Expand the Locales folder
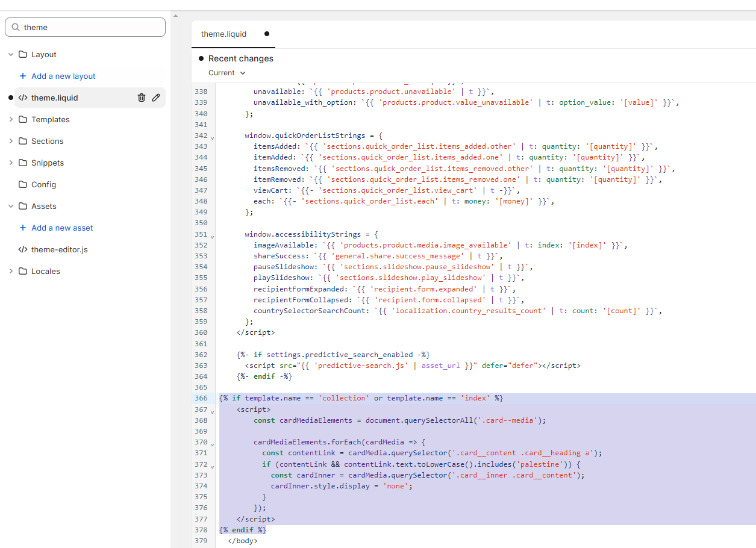 pyautogui.click(x=11, y=271)
